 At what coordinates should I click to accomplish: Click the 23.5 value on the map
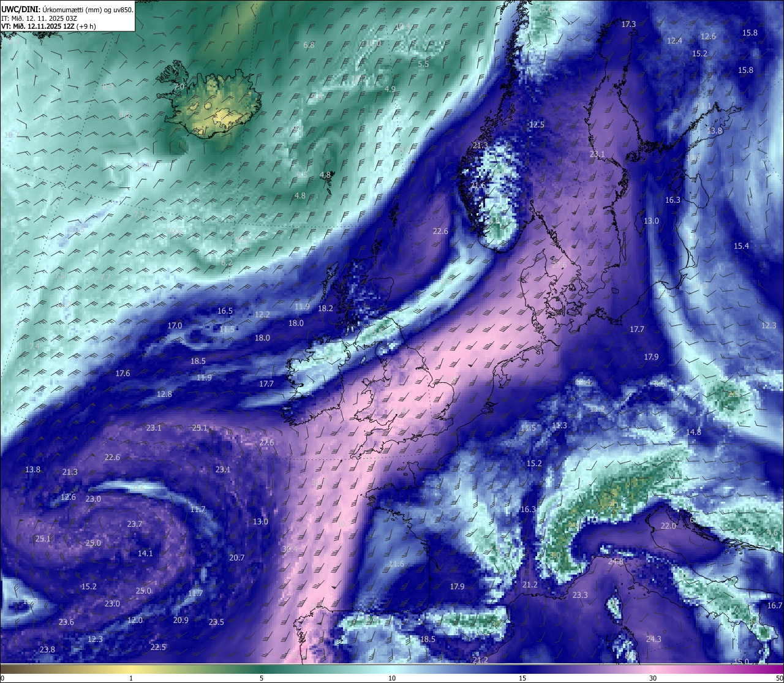click(216, 622)
